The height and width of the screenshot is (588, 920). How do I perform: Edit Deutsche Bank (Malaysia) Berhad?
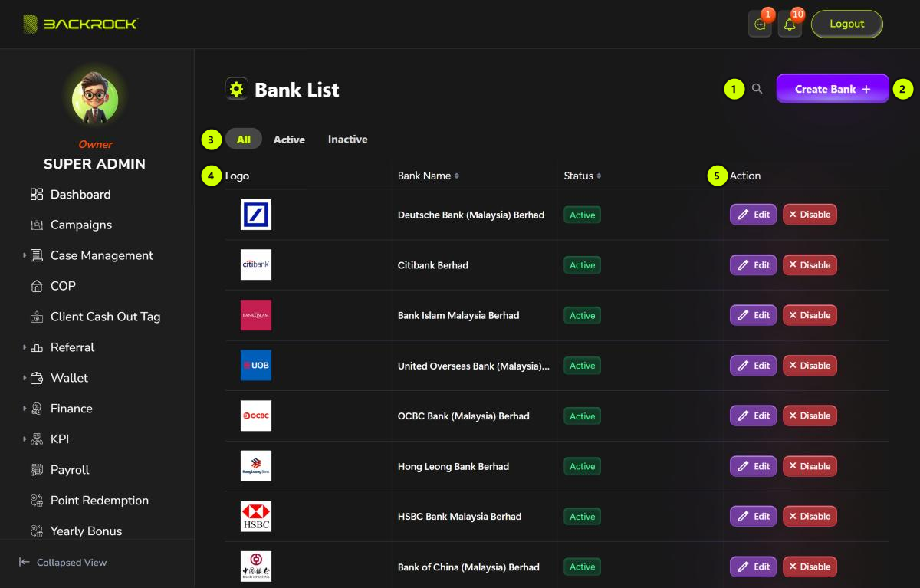pyautogui.click(x=753, y=215)
